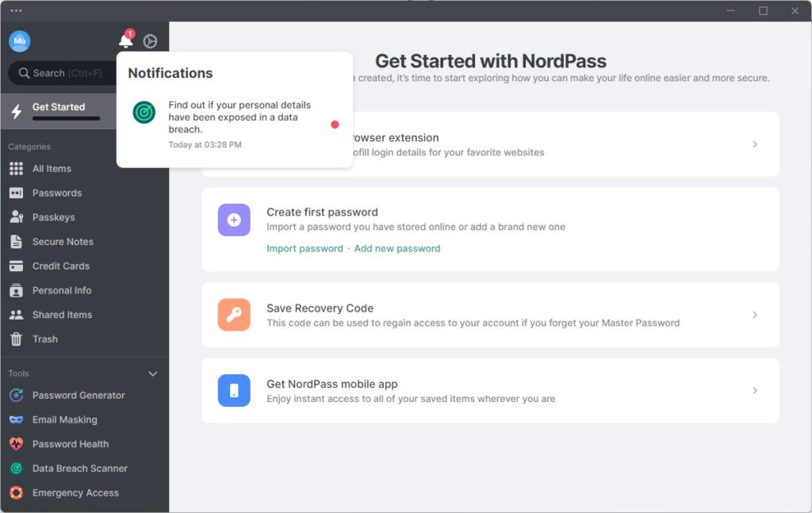Click the Create first password heading
The height and width of the screenshot is (513, 812).
tap(322, 212)
